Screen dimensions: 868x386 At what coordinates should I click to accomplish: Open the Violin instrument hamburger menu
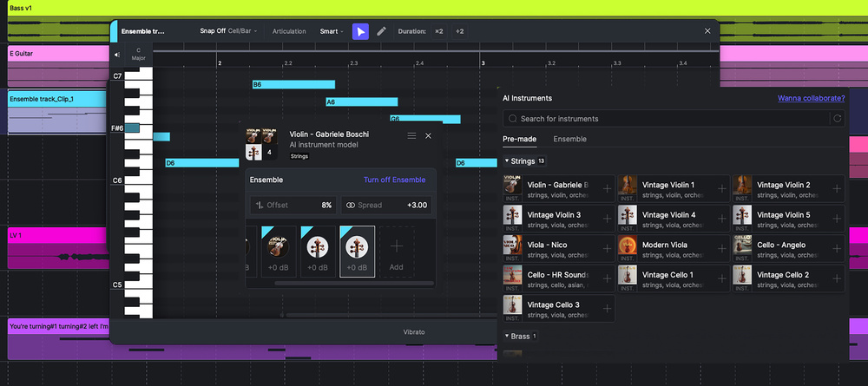[x=411, y=136]
